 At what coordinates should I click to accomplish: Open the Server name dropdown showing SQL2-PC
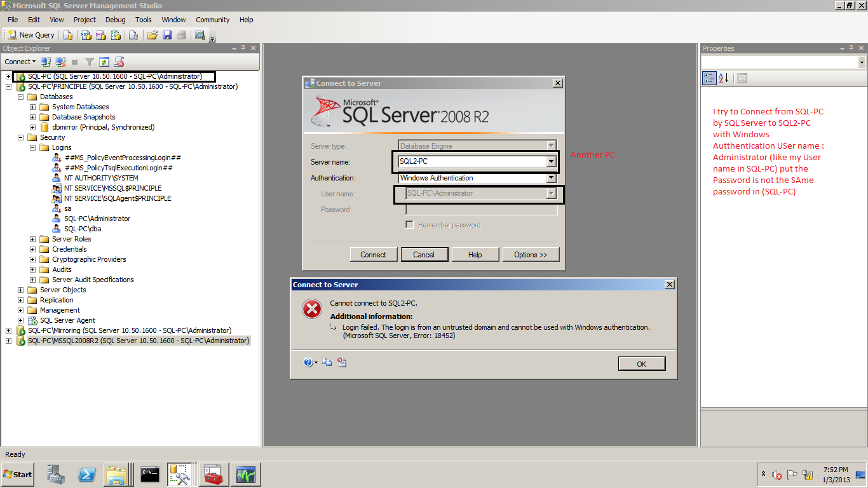pos(551,161)
